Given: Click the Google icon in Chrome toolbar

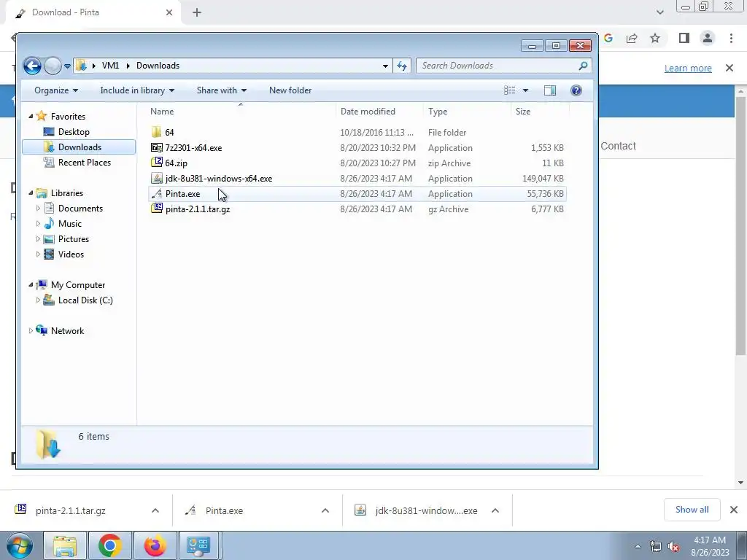Looking at the screenshot, I should tap(608, 38).
